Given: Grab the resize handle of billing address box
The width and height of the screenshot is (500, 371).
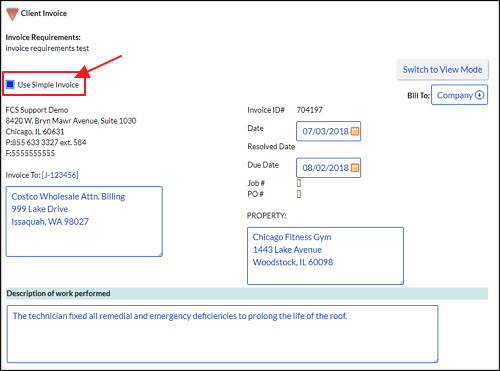Looking at the screenshot, I should pyautogui.click(x=160, y=254).
